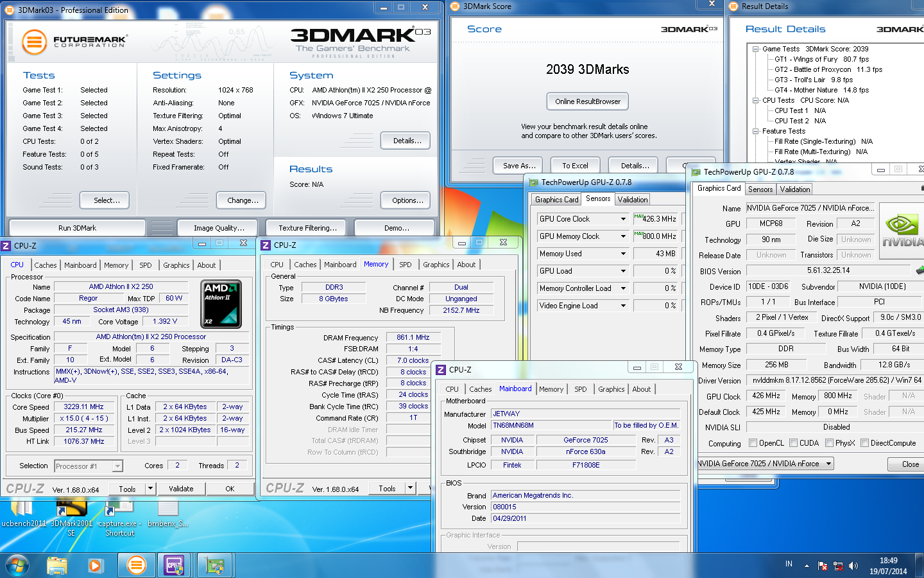
Task: Switch to CPU-Z via its taskbar icon
Action: coord(174,566)
